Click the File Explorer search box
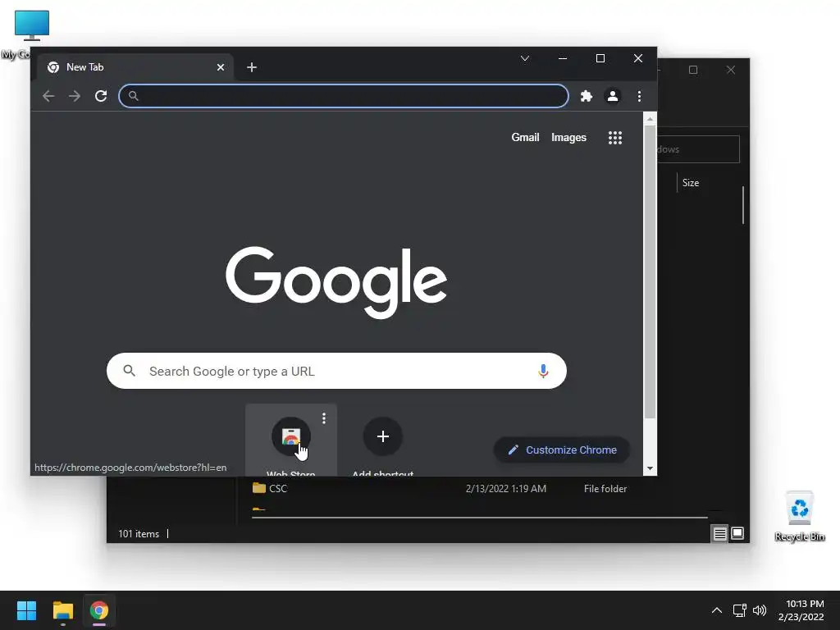Viewport: 840px width, 630px height. pos(698,149)
